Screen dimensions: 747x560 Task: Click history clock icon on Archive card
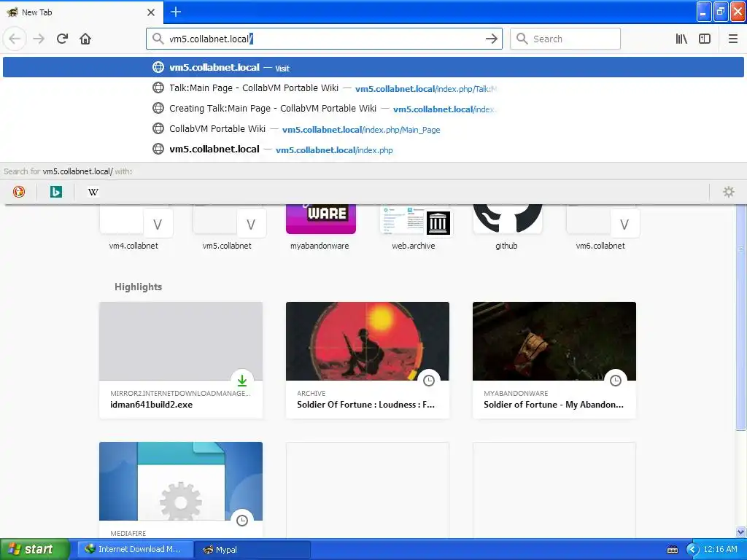(x=429, y=380)
